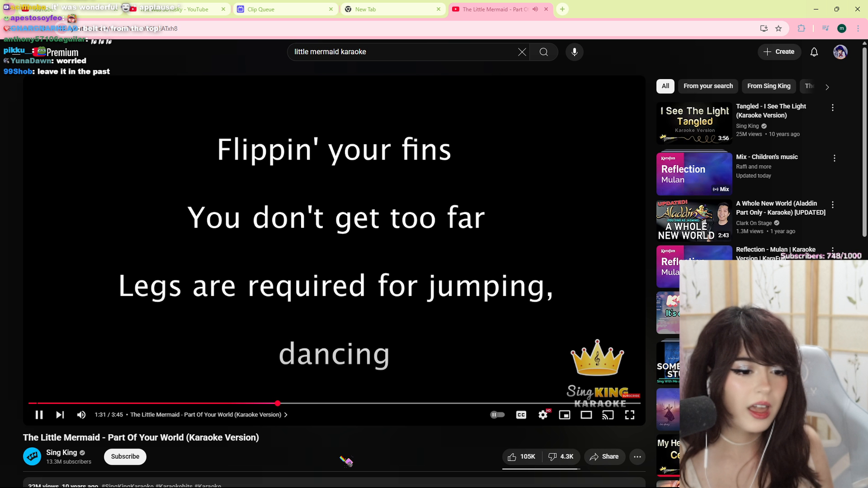
Task: Click the YouTube Premium logo
Action: point(56,52)
